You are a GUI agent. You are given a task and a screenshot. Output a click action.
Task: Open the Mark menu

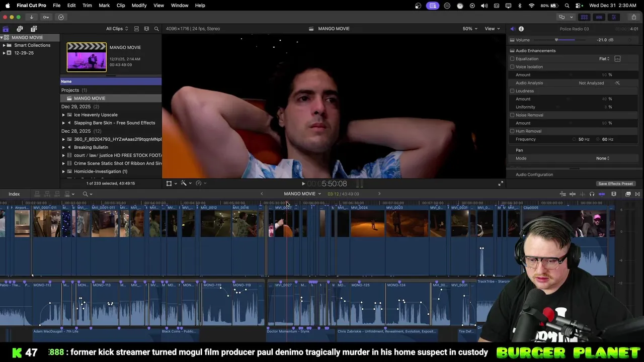[104, 6]
